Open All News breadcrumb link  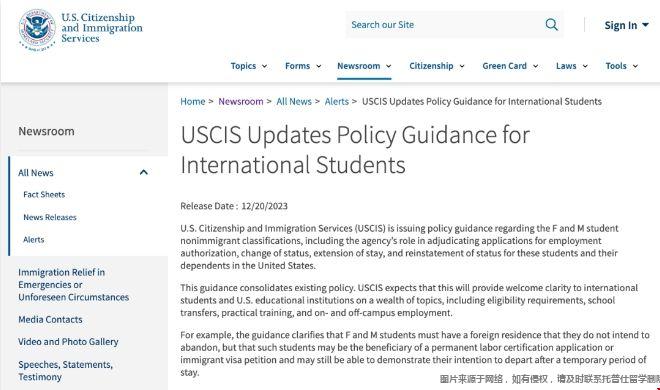click(x=294, y=101)
